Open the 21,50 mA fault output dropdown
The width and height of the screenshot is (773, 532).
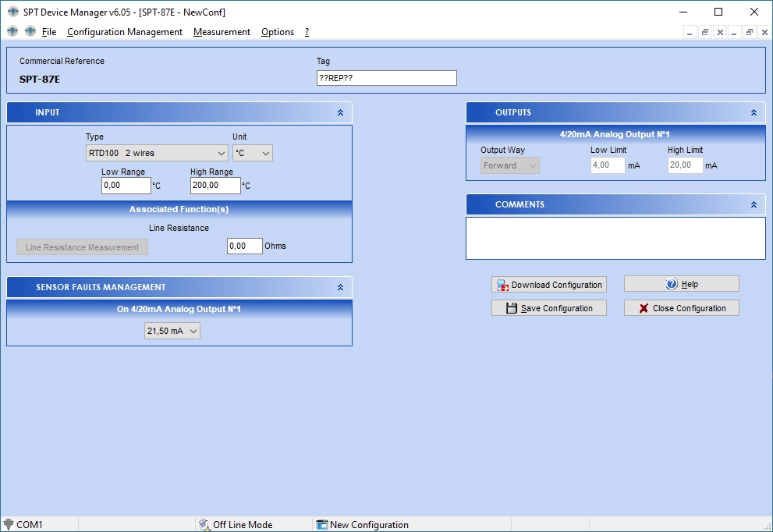coord(172,331)
